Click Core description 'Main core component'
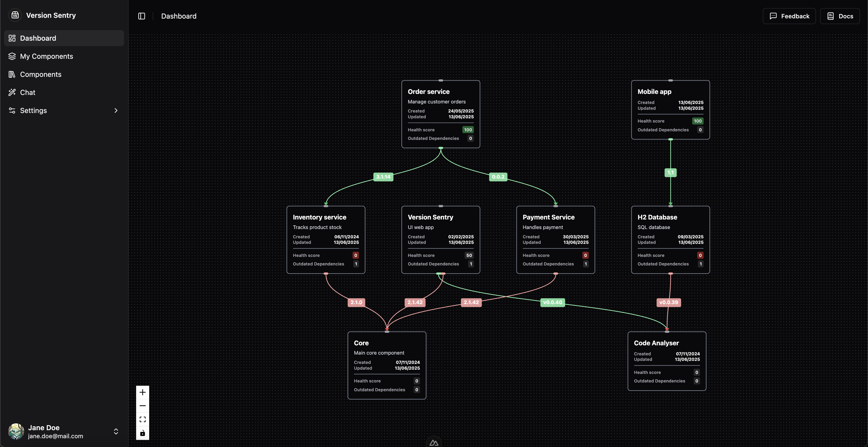This screenshot has width=868, height=447. click(x=379, y=353)
